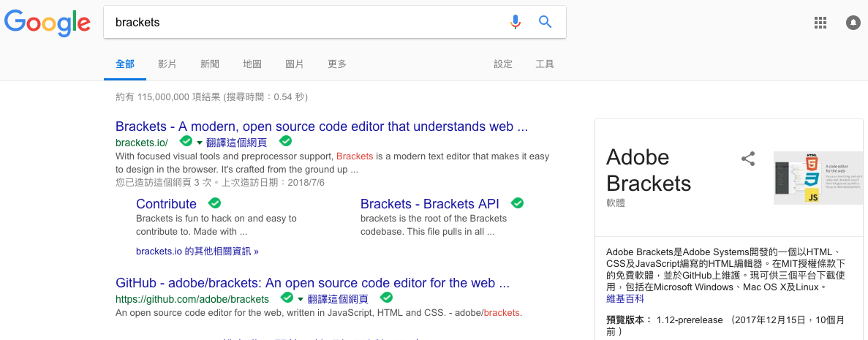This screenshot has height=340, width=868.
Task: Click green checkmark beside brackets.io/ URL
Action: [x=186, y=142]
